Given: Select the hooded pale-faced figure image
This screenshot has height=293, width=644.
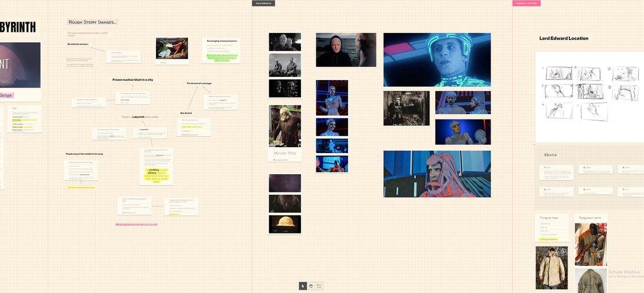Looking at the screenshot, I should [x=346, y=50].
